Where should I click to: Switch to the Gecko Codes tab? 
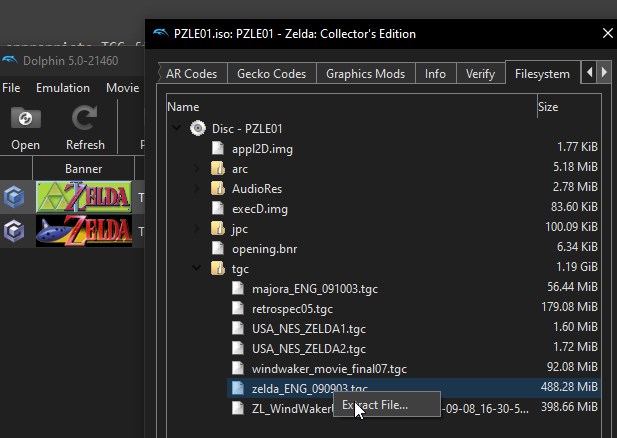[x=272, y=74]
